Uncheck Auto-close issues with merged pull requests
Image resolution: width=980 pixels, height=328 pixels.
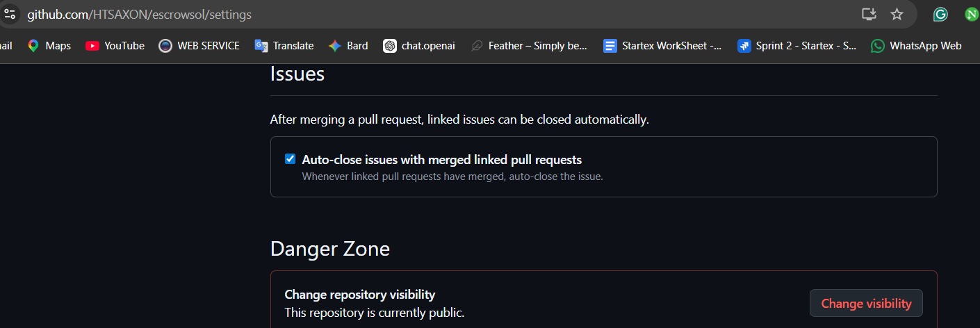click(x=291, y=159)
